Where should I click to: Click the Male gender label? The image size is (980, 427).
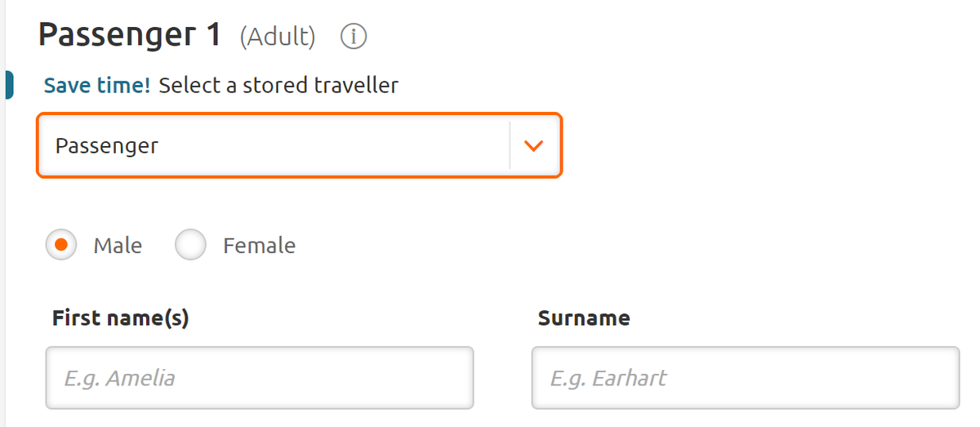click(118, 245)
